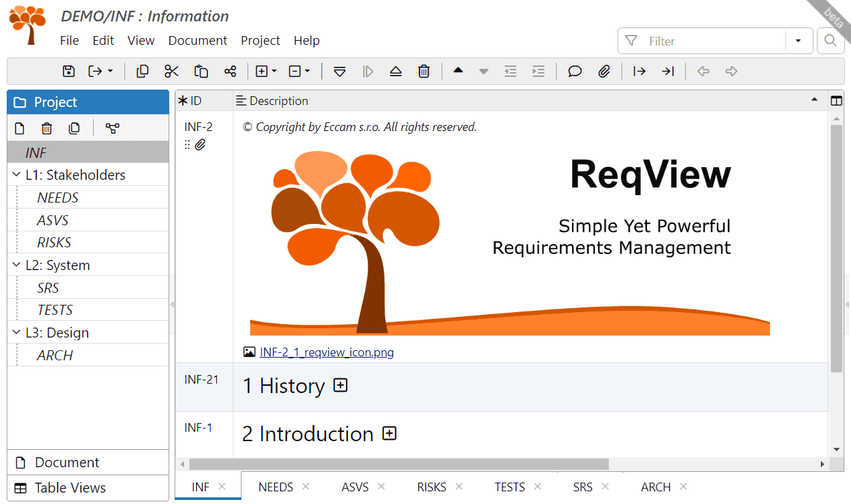Click the indent (demote) icon
The height and width of the screenshot is (504, 851).
coord(539,71)
